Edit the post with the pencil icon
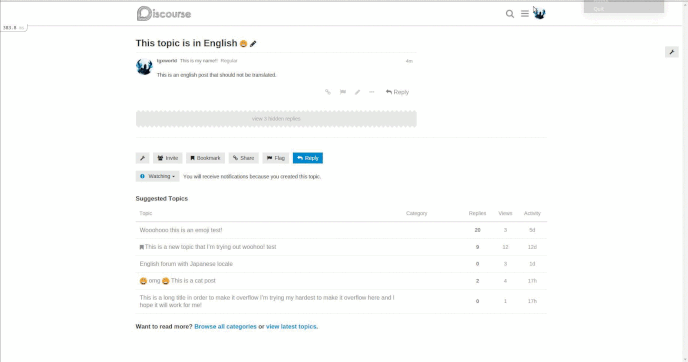 (357, 92)
